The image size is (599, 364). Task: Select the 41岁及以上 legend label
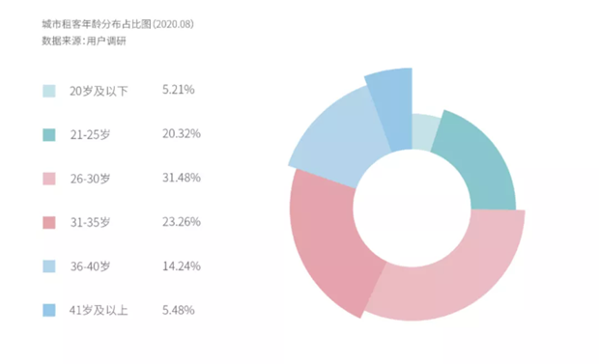coord(99,310)
